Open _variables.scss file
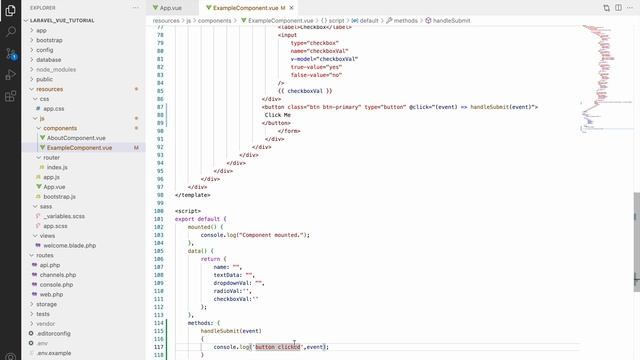The height and width of the screenshot is (360, 640). 64,216
